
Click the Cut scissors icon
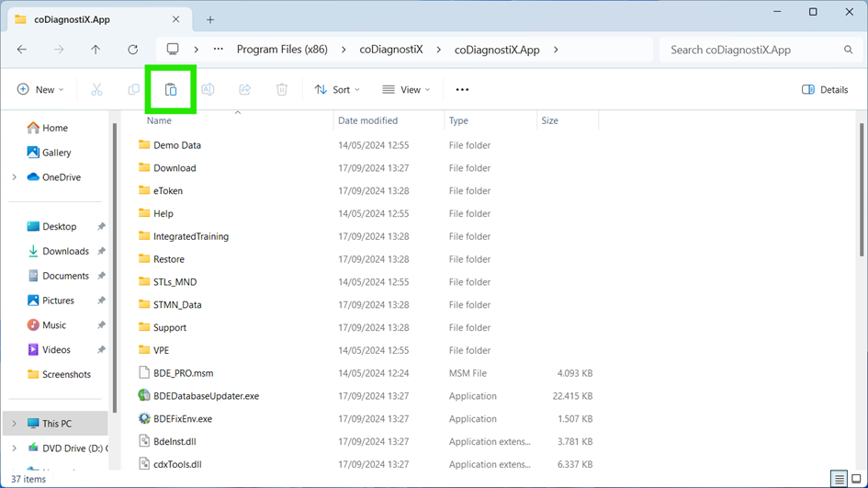click(x=96, y=90)
